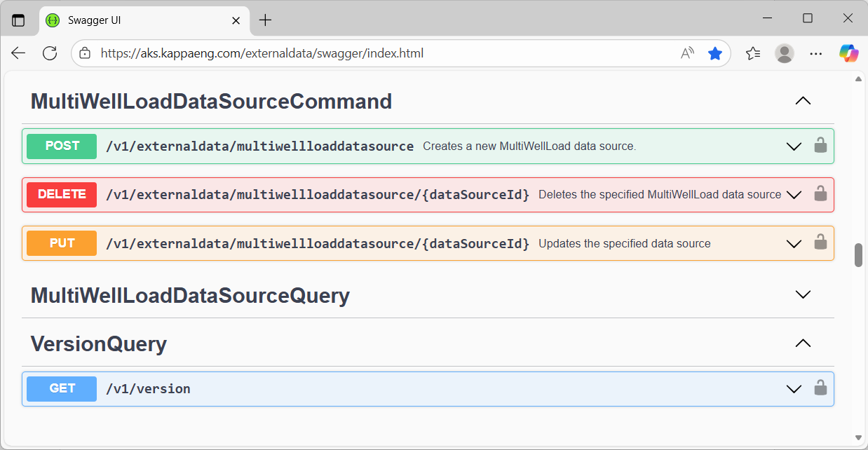Viewport: 868px width, 450px height.
Task: Click the green POST method button
Action: 62,146
